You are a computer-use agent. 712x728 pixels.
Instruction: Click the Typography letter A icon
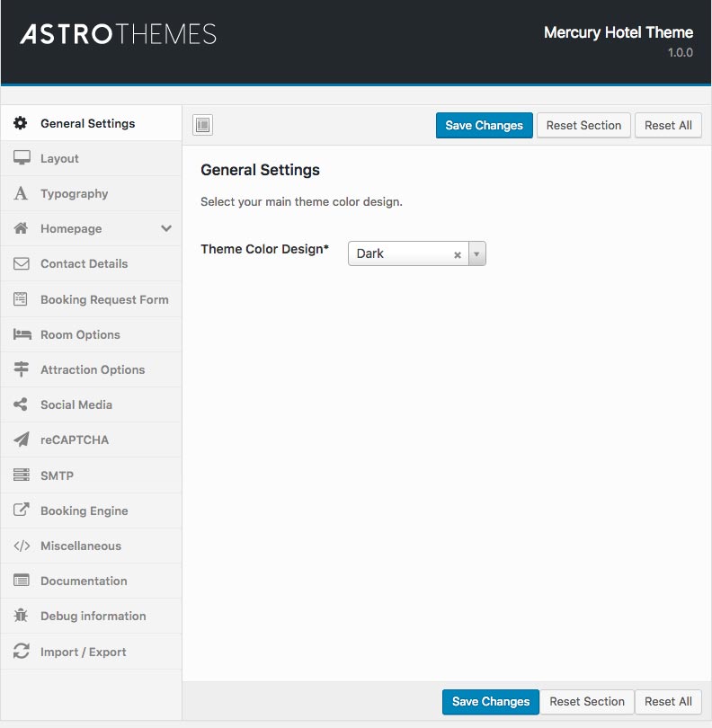click(21, 193)
